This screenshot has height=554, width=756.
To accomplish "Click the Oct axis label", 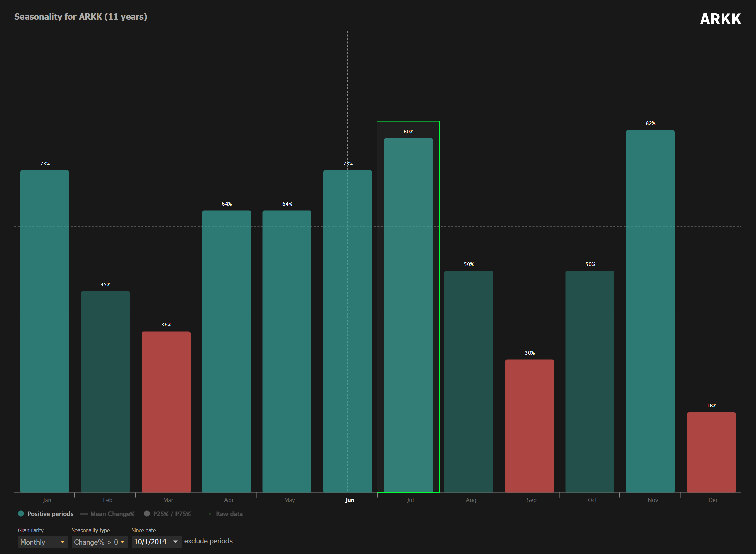I will (x=592, y=500).
